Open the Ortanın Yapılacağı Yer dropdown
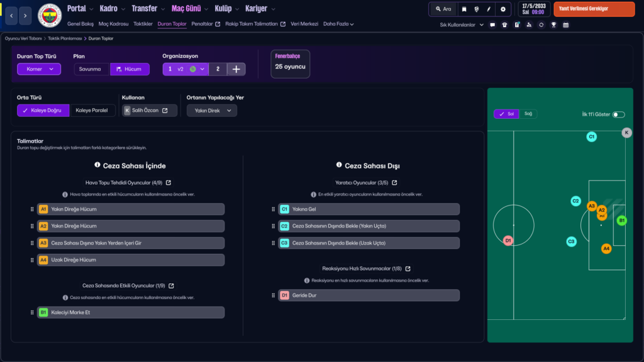Screen dimensions: 644x362 [x=212, y=111]
